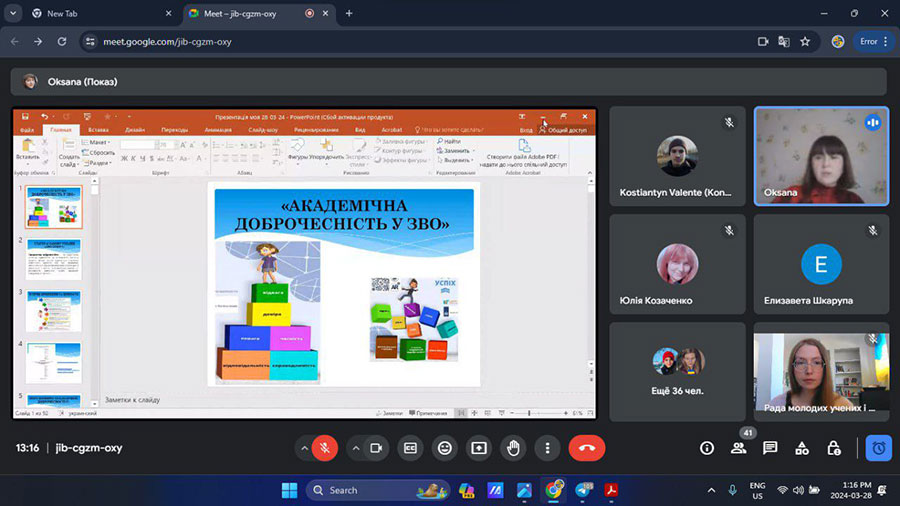Show hidden icons in system tray
Screen dimensions: 900x506
(x=711, y=491)
